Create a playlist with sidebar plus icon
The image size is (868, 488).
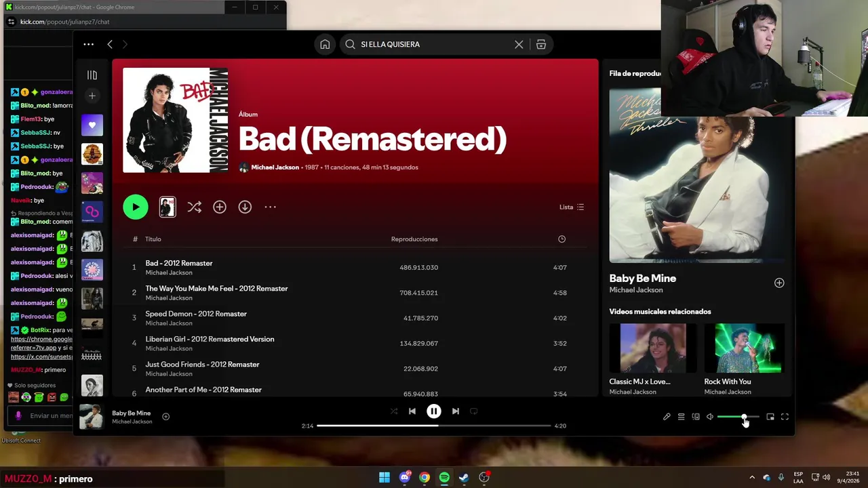92,96
